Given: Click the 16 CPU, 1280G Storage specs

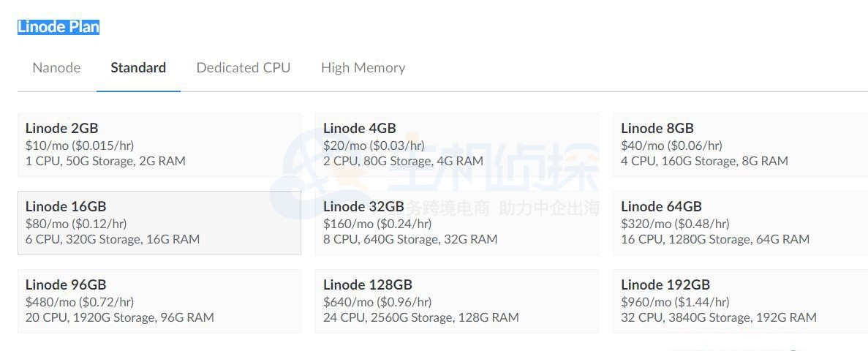Looking at the screenshot, I should (714, 239).
